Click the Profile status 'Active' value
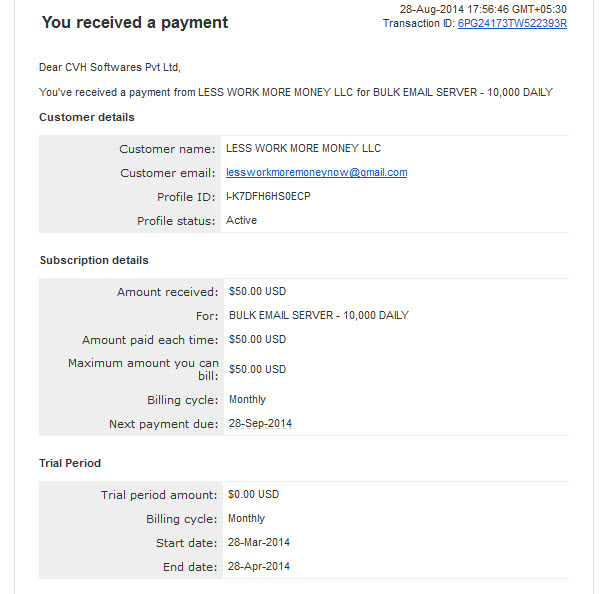The image size is (601, 594). [241, 220]
